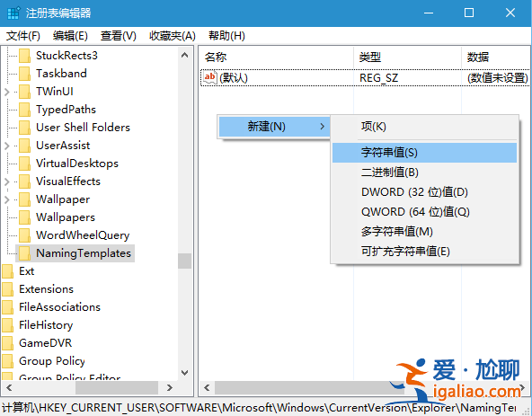Viewport: 532px width, 416px height.
Task: Select the NamingTemplates key label
Action: [x=84, y=253]
